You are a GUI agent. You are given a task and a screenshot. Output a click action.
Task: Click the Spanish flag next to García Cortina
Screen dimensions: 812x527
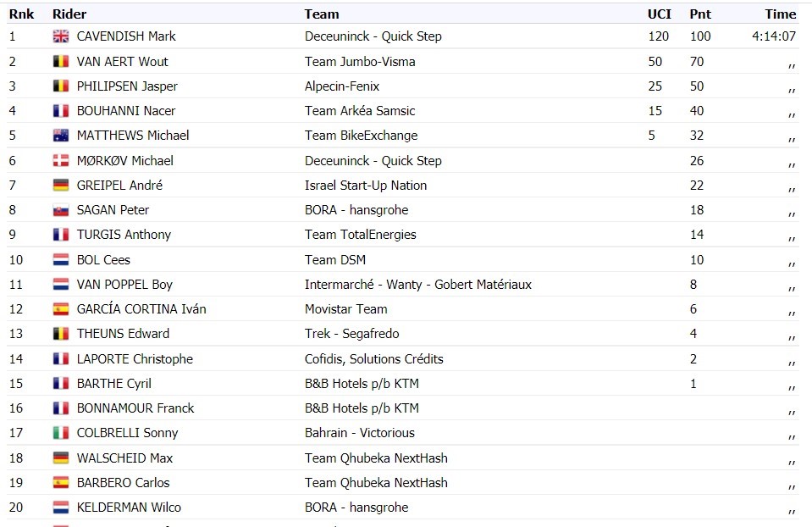(x=61, y=309)
